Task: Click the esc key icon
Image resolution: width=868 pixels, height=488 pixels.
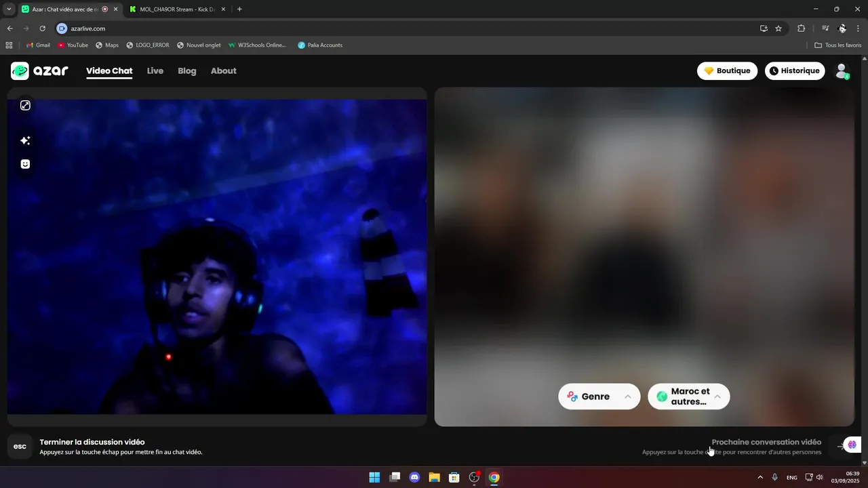Action: 20,447
